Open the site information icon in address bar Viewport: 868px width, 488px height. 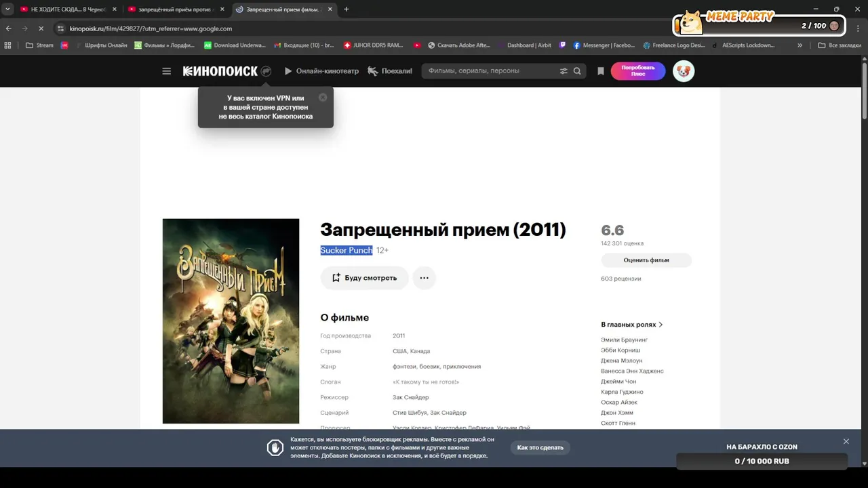point(60,28)
